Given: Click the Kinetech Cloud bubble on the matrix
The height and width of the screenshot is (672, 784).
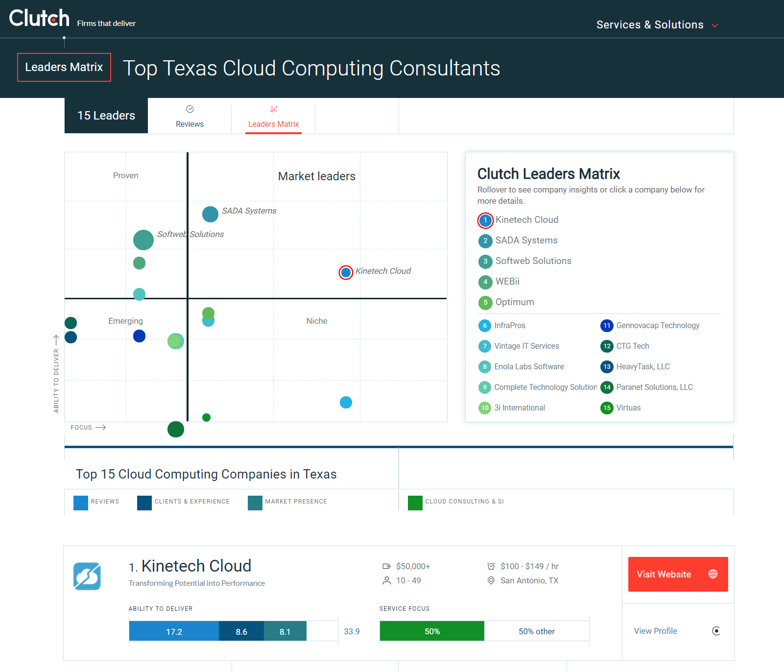Looking at the screenshot, I should click(x=346, y=272).
